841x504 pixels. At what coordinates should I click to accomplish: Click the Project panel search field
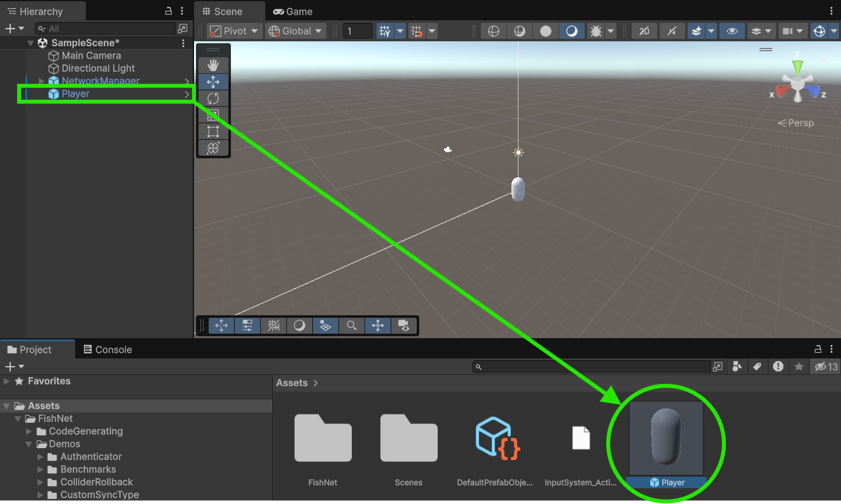tap(592, 367)
